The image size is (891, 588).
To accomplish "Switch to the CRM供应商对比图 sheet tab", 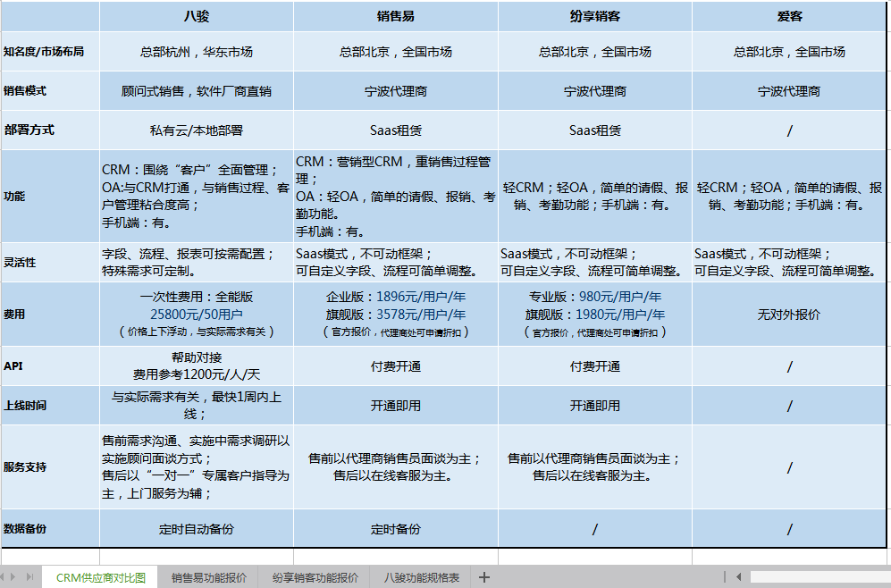I will pos(101,577).
